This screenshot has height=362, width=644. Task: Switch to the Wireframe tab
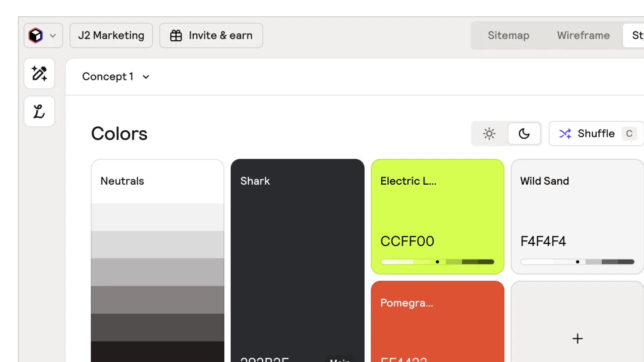[583, 36]
